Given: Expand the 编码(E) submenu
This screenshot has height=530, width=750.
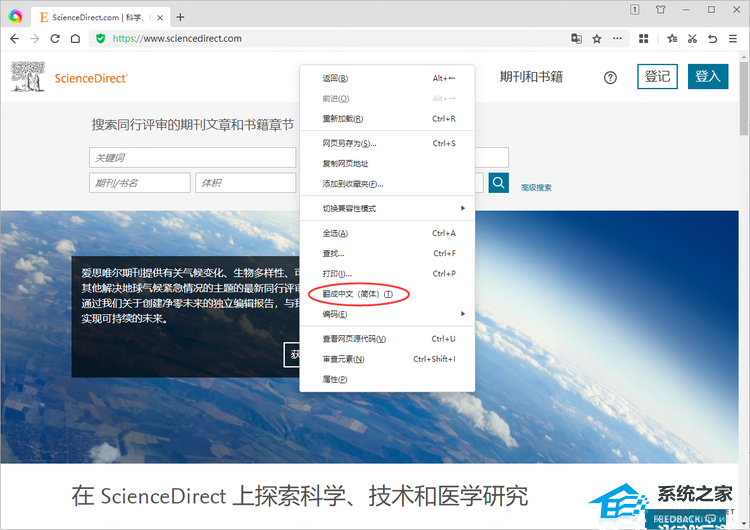Looking at the screenshot, I should point(387,314).
